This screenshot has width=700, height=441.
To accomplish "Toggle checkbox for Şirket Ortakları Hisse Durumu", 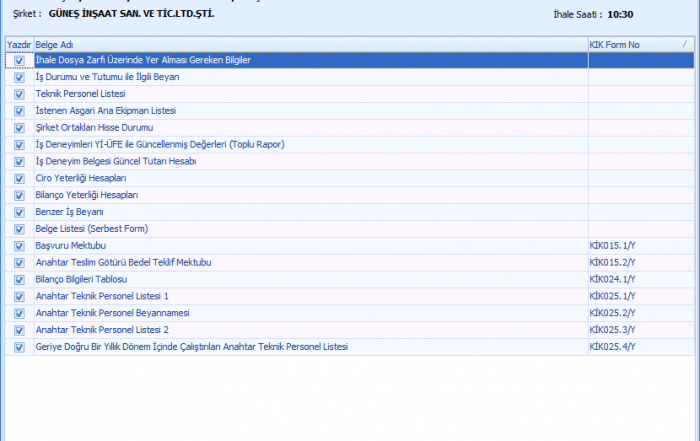I will tap(19, 128).
